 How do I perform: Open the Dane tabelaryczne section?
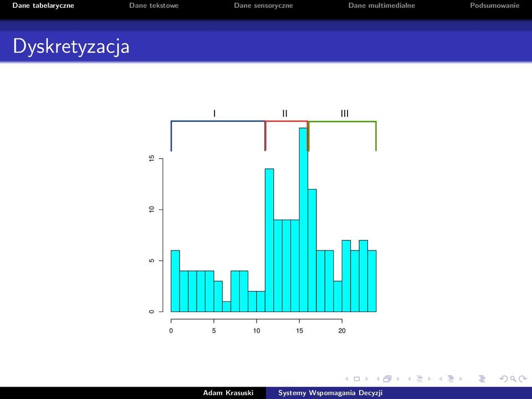43,6
